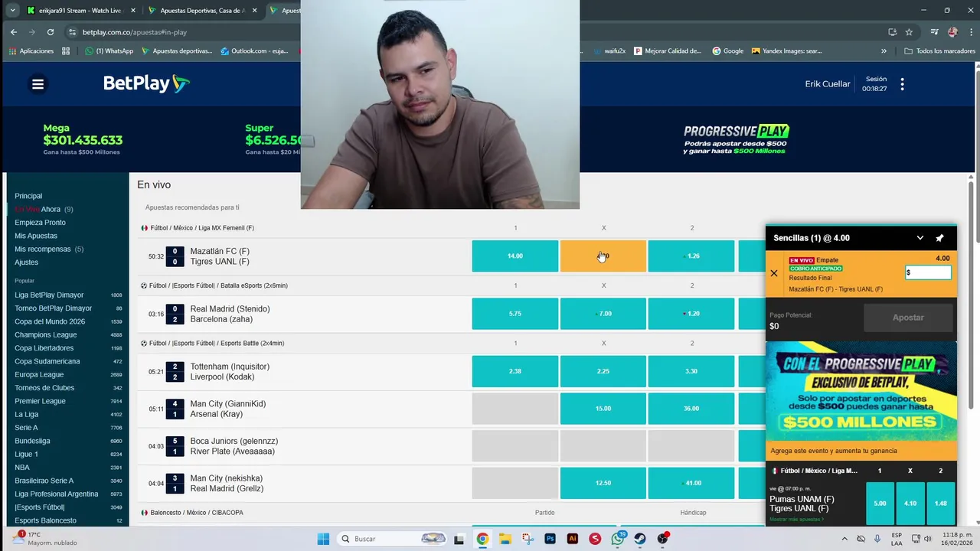Screen dimensions: 980x551
Task: Expand hidden bookmarks chevron
Action: (884, 51)
